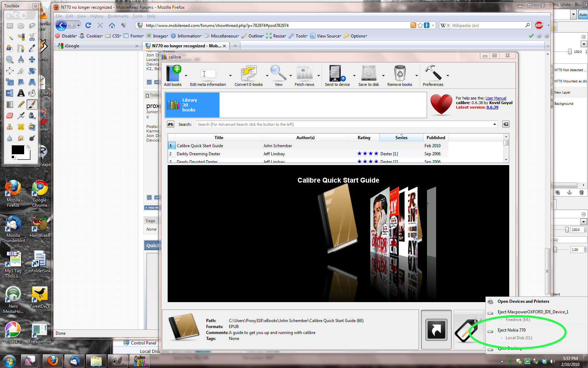The image size is (588, 368).
Task: Expand the Send to device dropdown arrow
Action: pos(354,76)
